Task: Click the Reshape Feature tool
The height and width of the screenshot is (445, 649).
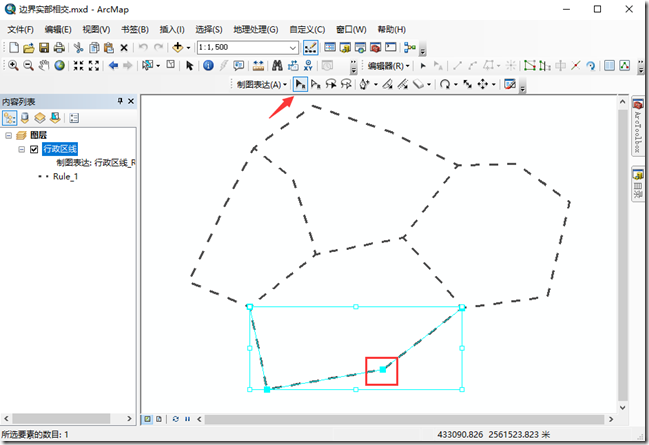Action: pyautogui.click(x=545, y=65)
